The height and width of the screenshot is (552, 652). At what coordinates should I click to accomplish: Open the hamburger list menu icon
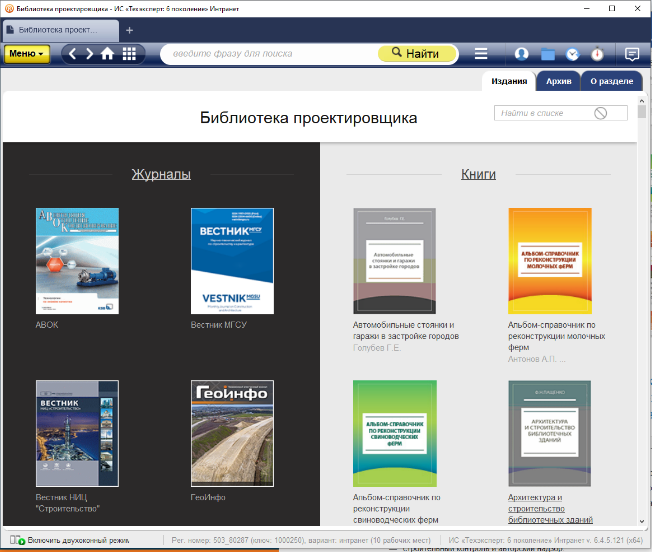point(481,54)
